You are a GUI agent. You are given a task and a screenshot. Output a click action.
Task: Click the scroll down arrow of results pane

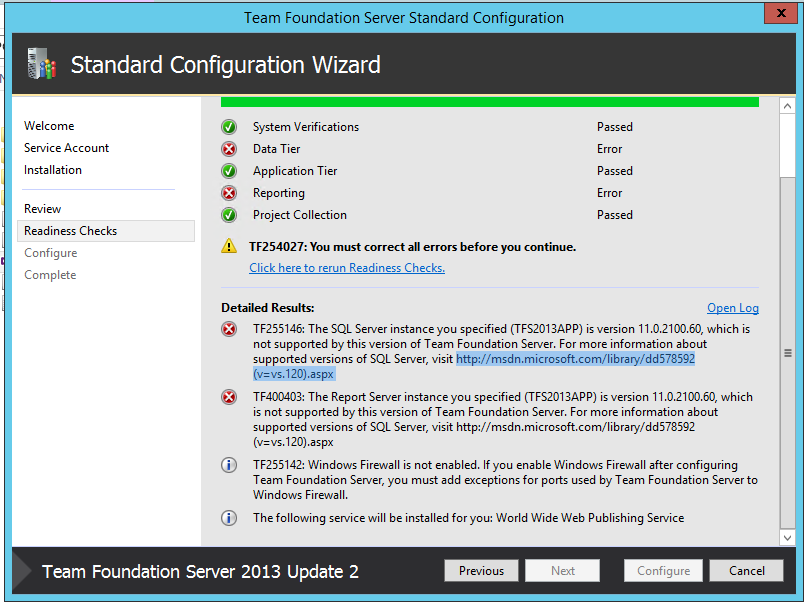[x=787, y=537]
